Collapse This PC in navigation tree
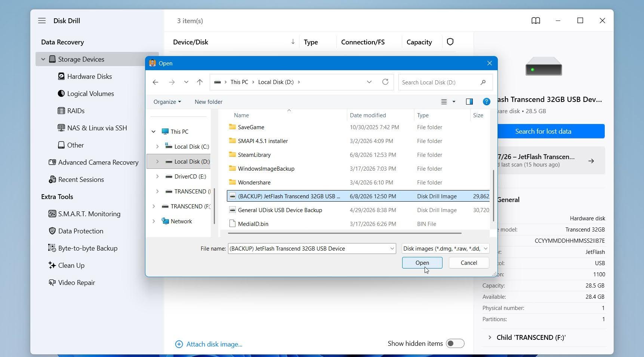This screenshot has height=357, width=644. (154, 131)
